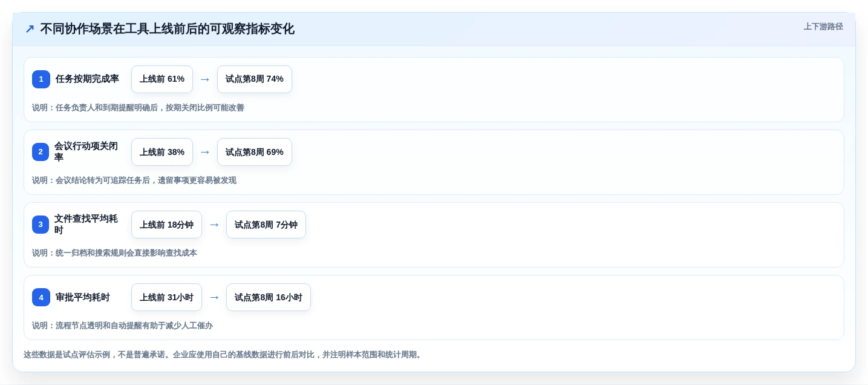Click the number 1 badge for 任务按期完成率

tap(41, 79)
